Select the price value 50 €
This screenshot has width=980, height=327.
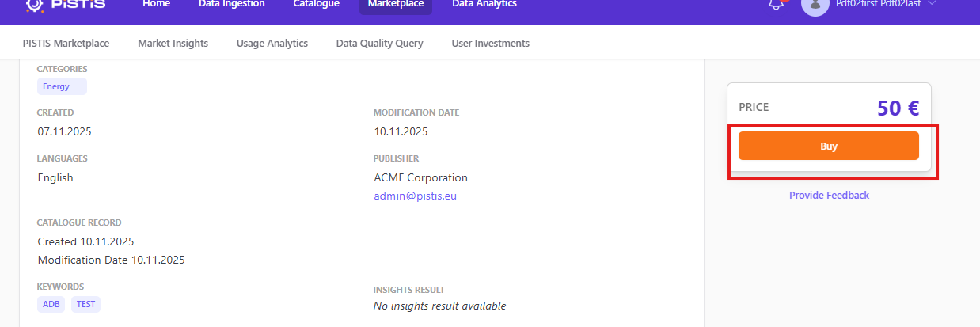[x=898, y=108]
